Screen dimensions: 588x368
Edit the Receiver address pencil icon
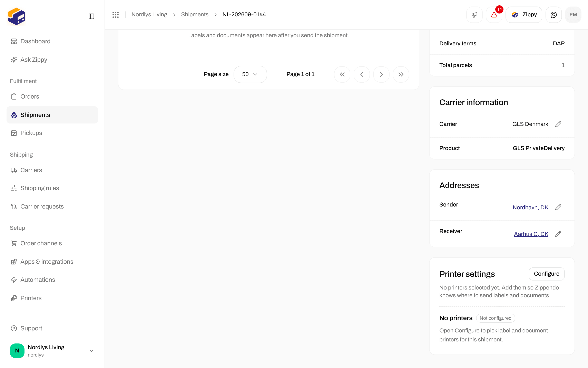click(x=558, y=234)
